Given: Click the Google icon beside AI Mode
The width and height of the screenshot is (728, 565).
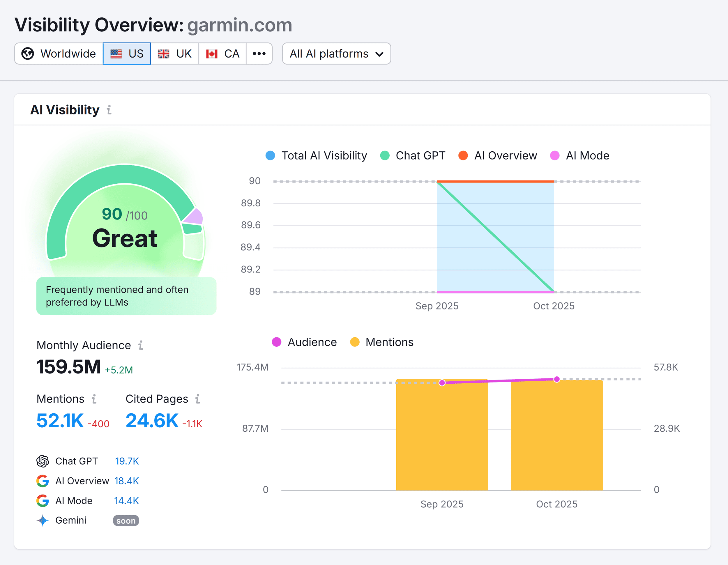Looking at the screenshot, I should [x=42, y=501].
